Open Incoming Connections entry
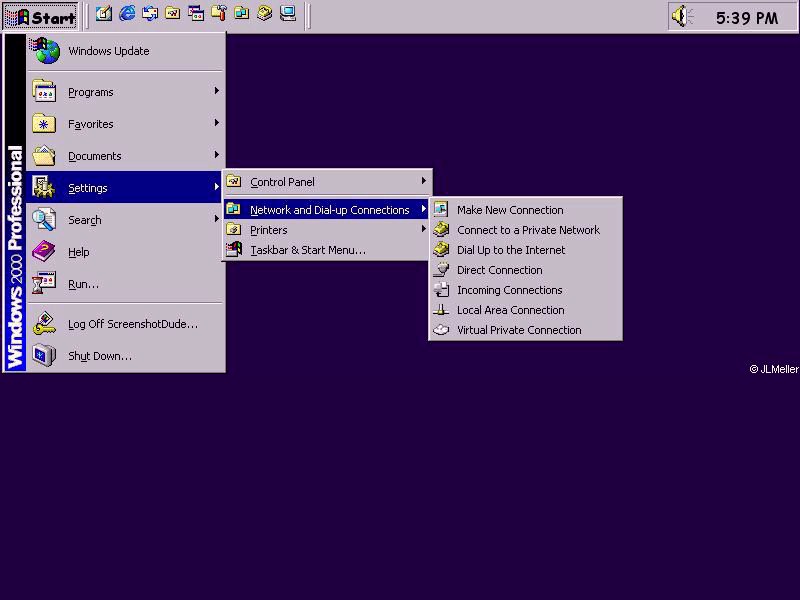 [x=526, y=290]
